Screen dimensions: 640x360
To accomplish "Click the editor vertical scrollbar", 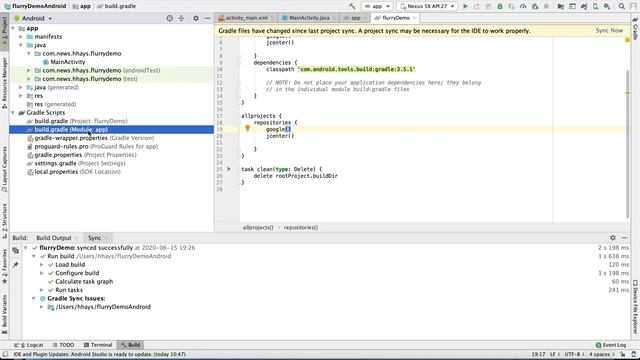I will [x=627, y=144].
